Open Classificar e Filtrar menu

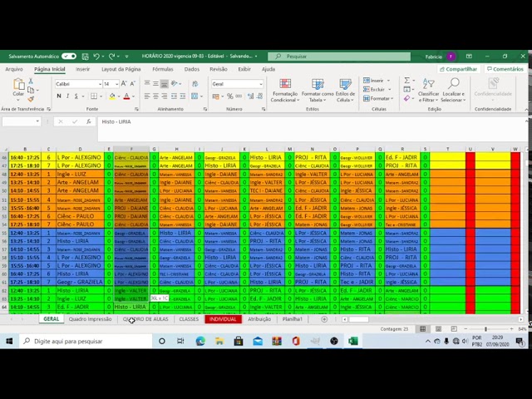coord(428,90)
